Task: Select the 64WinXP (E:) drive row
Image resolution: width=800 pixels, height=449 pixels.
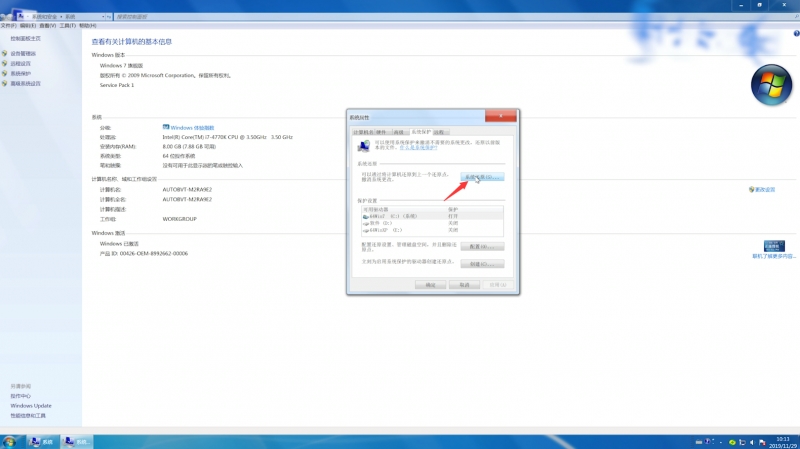Action: pyautogui.click(x=432, y=230)
